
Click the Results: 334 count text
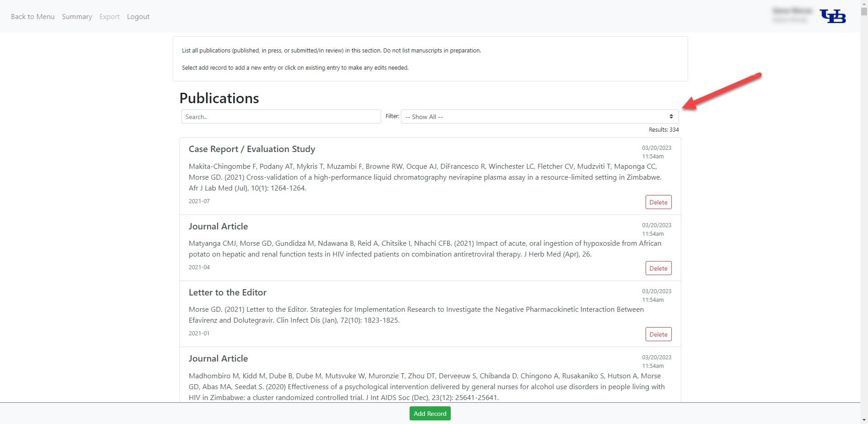pos(664,130)
